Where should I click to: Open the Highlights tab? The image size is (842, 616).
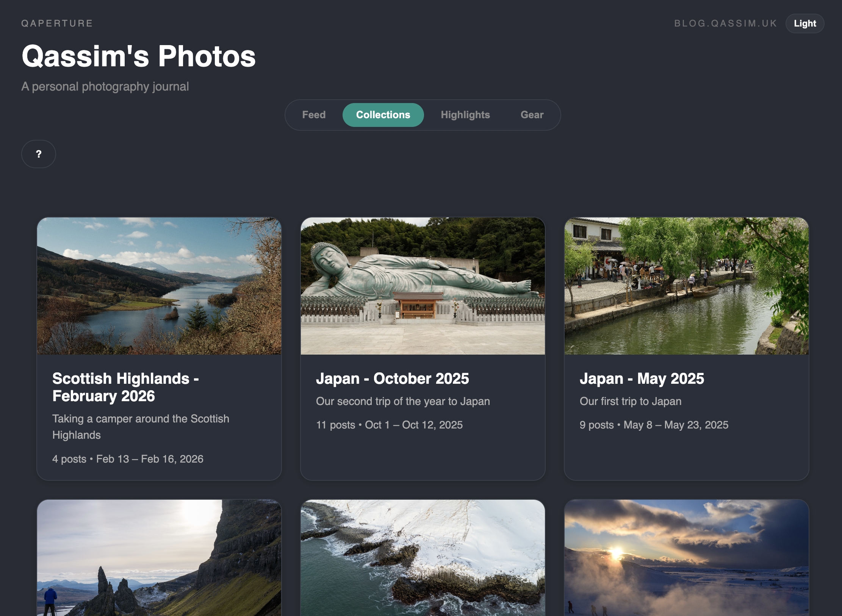click(x=465, y=115)
